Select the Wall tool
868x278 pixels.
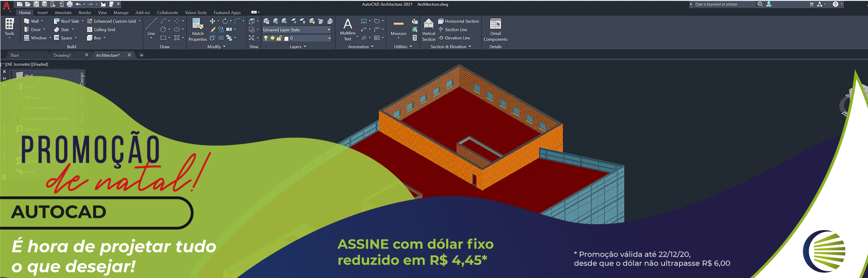(x=31, y=21)
